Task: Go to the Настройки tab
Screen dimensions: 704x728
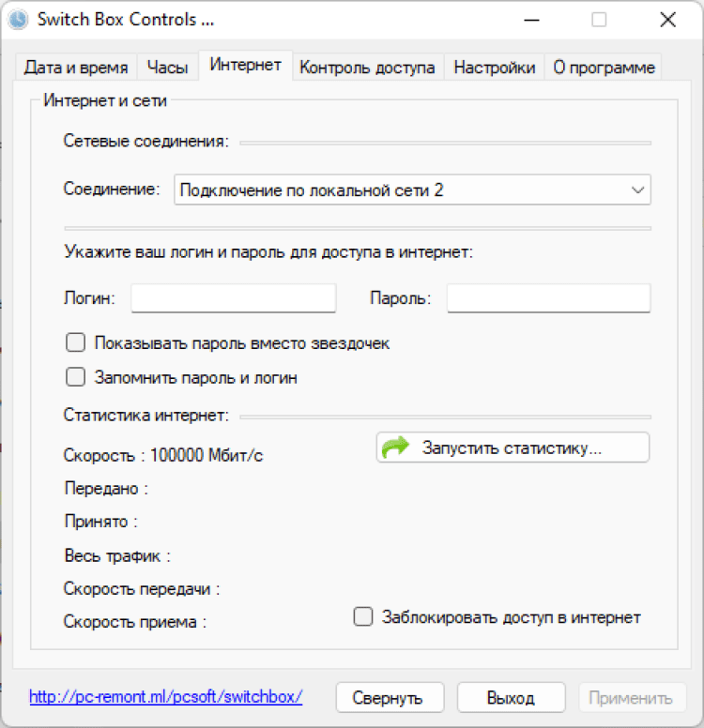Action: pos(495,68)
